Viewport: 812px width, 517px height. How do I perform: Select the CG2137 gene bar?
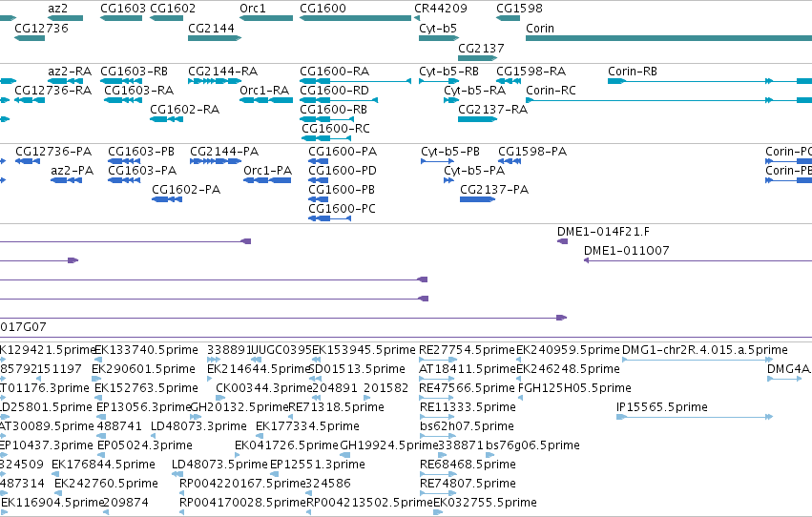tap(477, 57)
